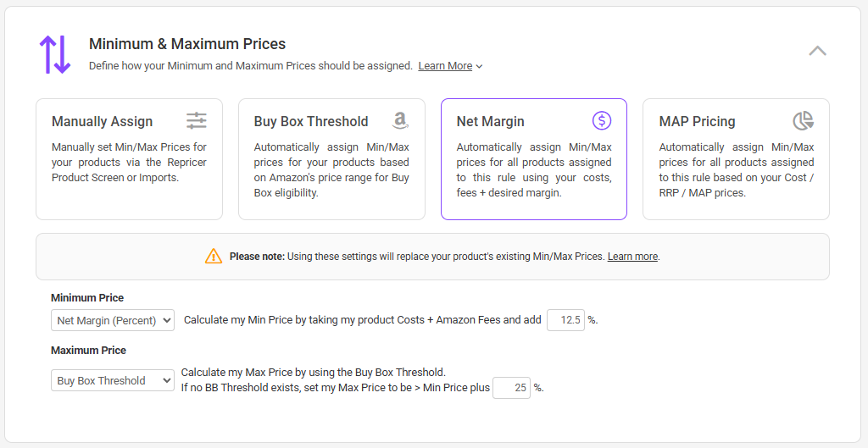Click the purple up-down arrows icon
This screenshot has height=448, width=868.
54,54
